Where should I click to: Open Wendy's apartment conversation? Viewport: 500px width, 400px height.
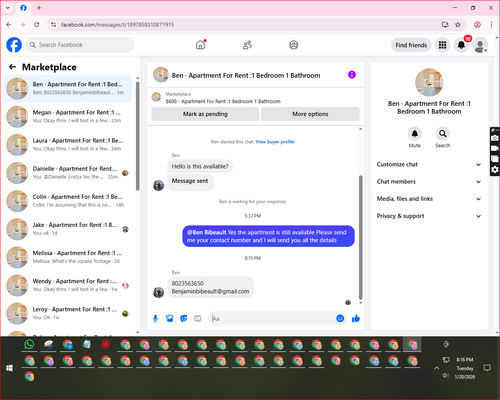[x=67, y=285]
